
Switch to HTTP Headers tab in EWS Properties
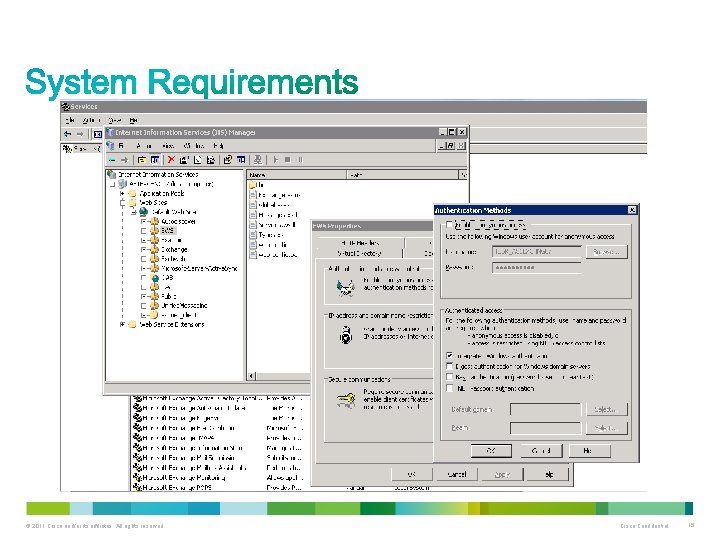(x=360, y=242)
